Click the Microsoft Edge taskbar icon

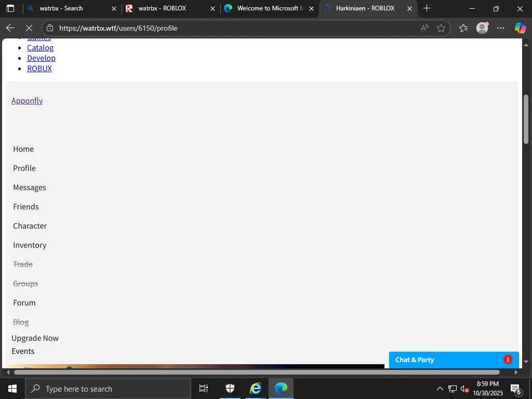281,389
